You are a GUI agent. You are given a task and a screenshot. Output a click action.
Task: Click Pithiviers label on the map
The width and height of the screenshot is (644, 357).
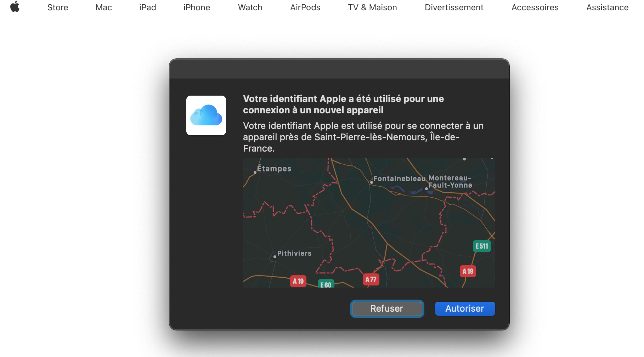pyautogui.click(x=294, y=254)
